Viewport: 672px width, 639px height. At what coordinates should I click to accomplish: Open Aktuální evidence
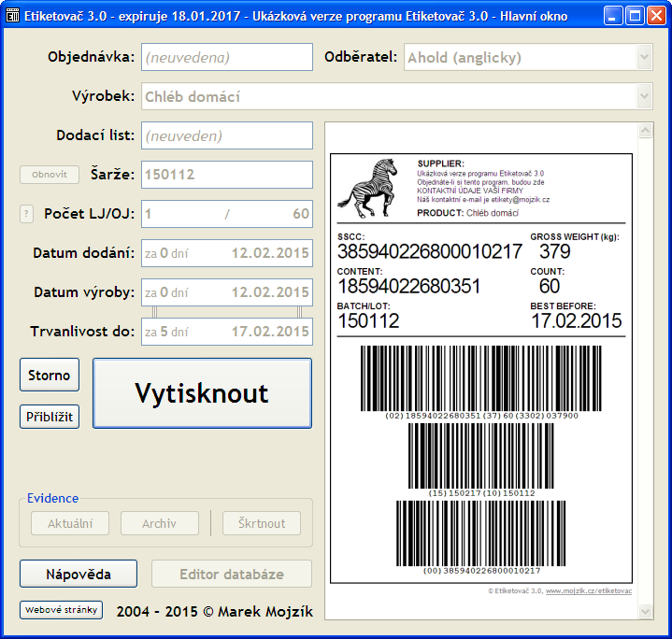70,523
